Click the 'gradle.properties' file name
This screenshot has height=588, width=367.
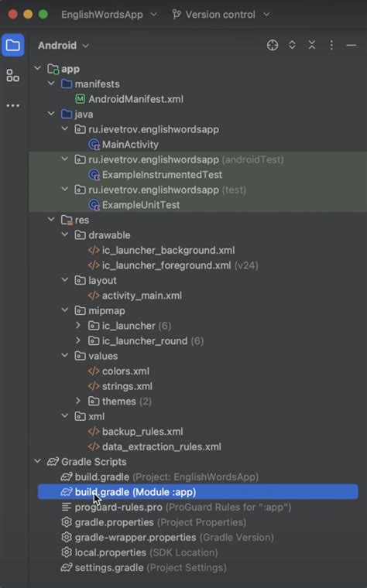(x=115, y=522)
